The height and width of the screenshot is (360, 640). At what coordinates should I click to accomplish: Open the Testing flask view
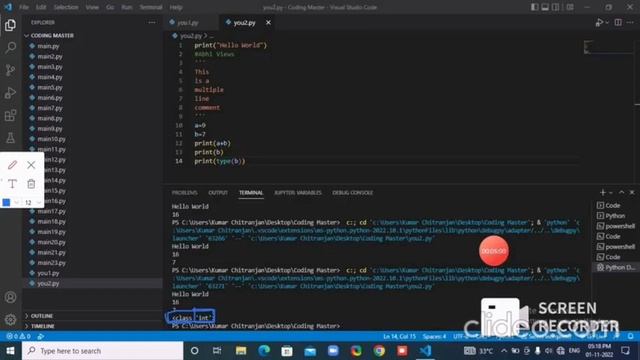[x=11, y=138]
